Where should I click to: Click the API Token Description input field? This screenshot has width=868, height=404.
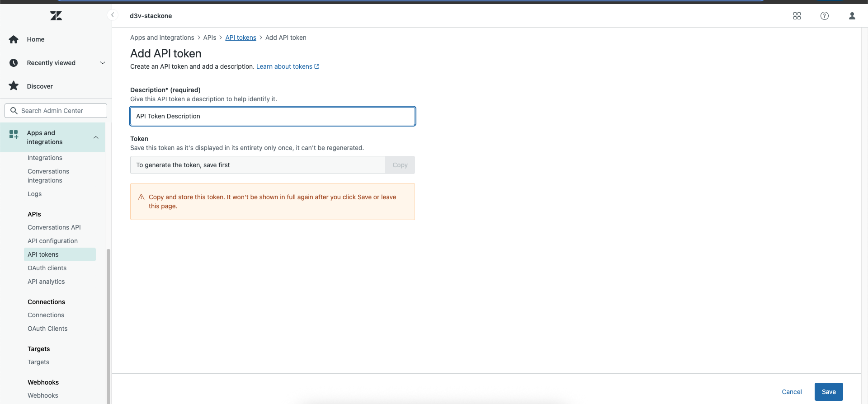point(273,116)
